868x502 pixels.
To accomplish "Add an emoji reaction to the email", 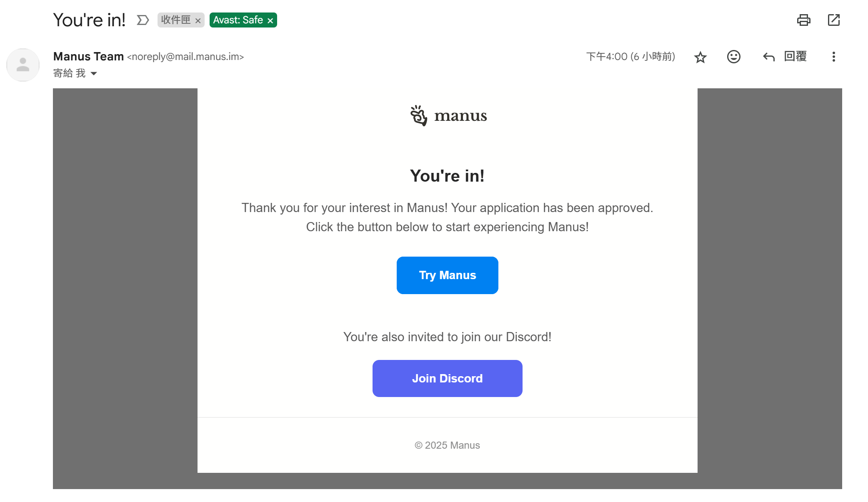I will (733, 57).
